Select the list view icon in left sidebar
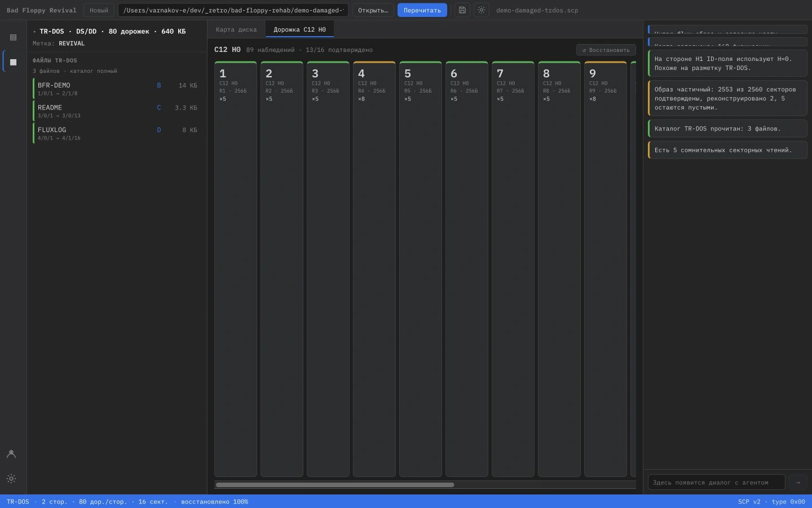The image size is (812, 508). click(13, 37)
